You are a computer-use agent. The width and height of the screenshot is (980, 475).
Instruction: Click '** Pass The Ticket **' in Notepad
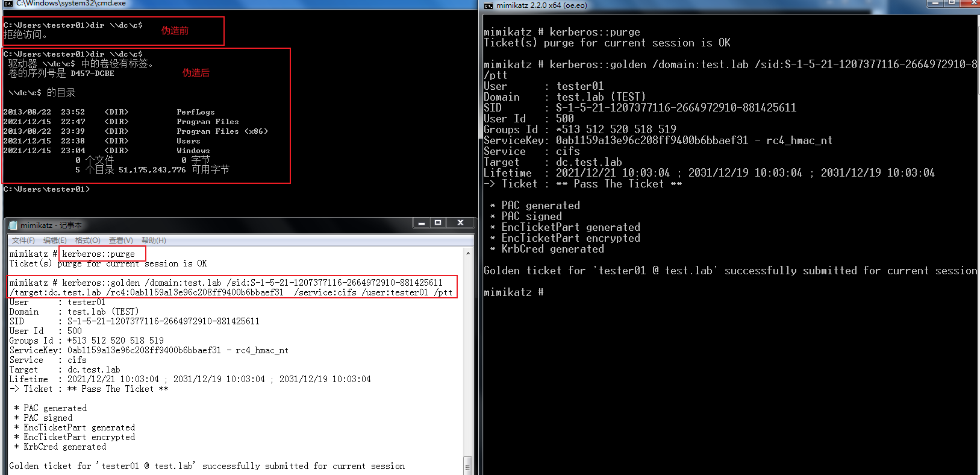tap(117, 389)
